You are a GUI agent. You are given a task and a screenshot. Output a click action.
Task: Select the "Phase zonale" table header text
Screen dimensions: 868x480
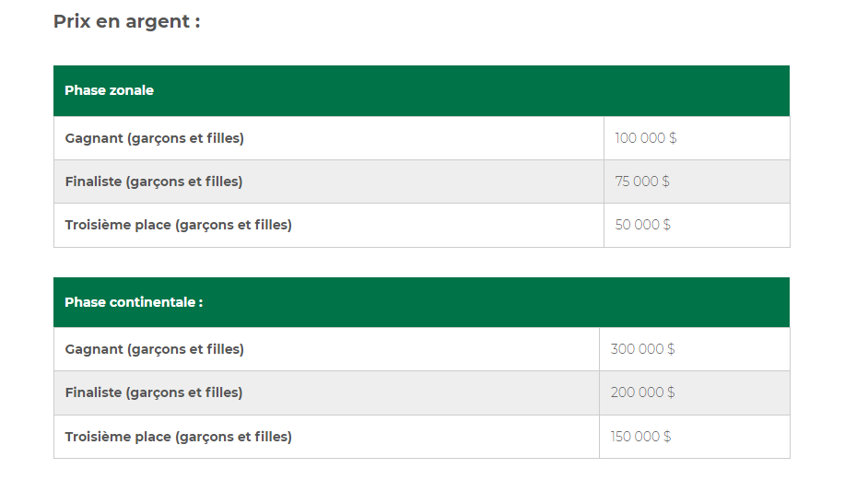coord(109,90)
